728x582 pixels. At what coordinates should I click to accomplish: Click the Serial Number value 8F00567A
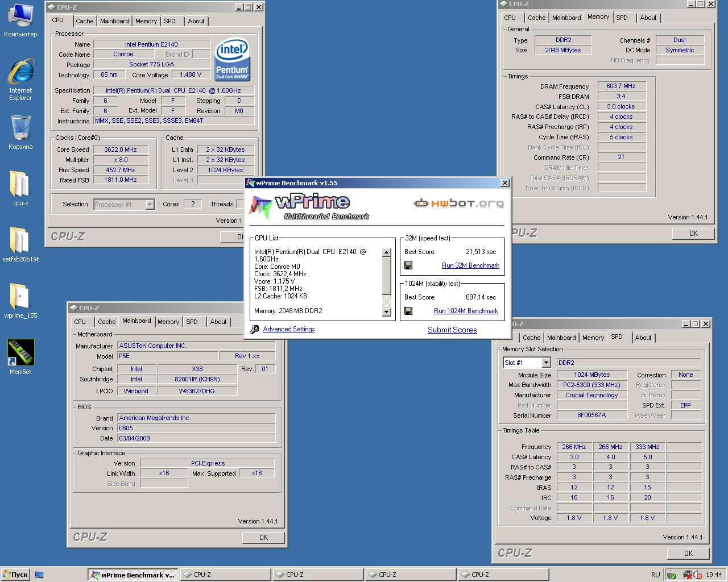tap(591, 415)
